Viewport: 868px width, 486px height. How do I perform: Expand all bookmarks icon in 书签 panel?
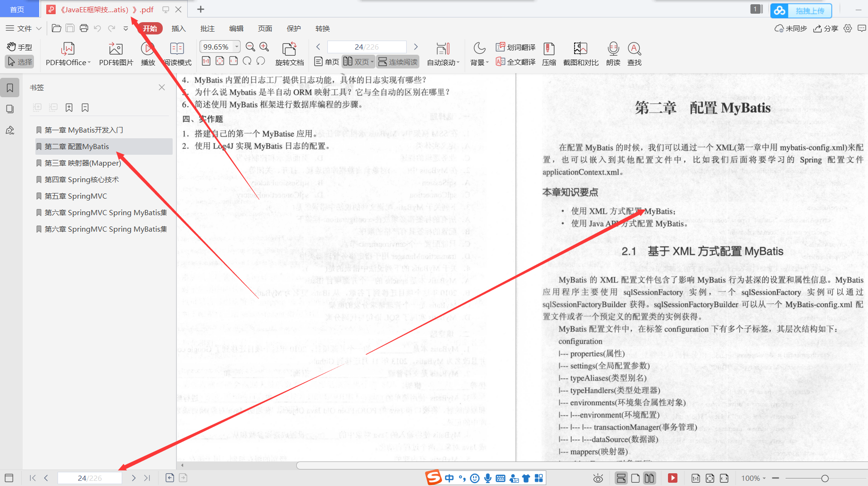[38, 108]
